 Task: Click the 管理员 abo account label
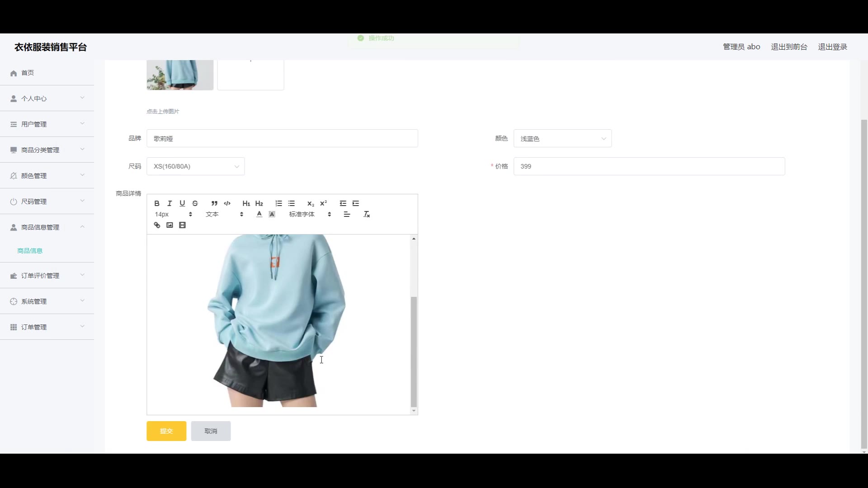(741, 47)
